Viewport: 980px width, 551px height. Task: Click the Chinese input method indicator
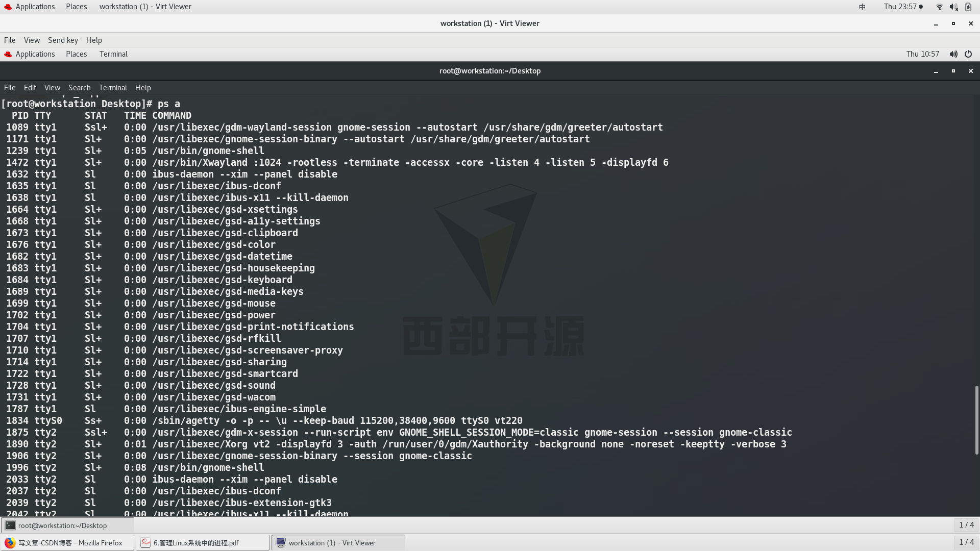pyautogui.click(x=862, y=7)
